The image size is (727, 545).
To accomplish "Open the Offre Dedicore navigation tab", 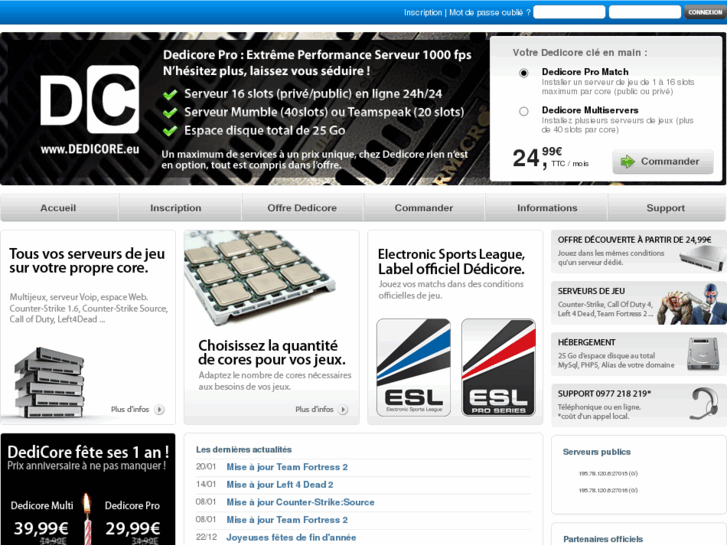I will tap(302, 208).
